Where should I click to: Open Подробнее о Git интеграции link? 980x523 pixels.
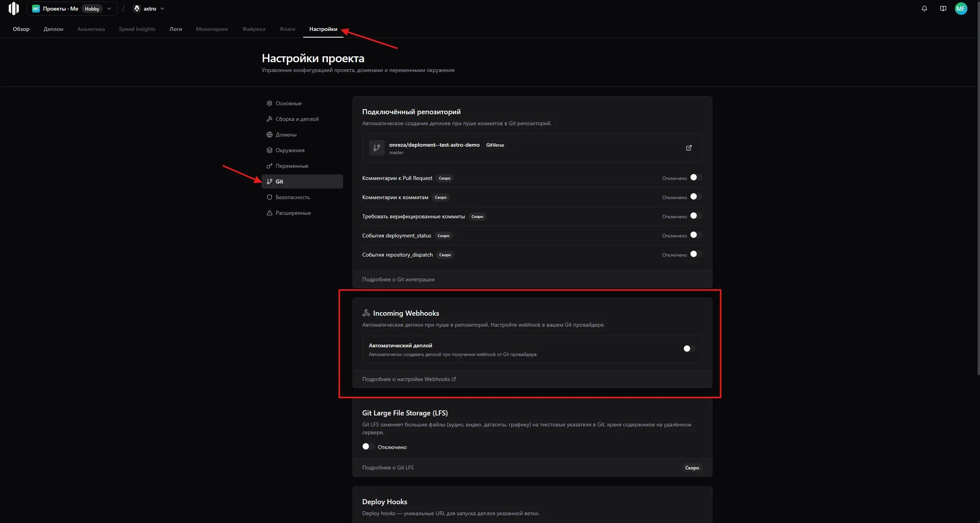(x=398, y=279)
